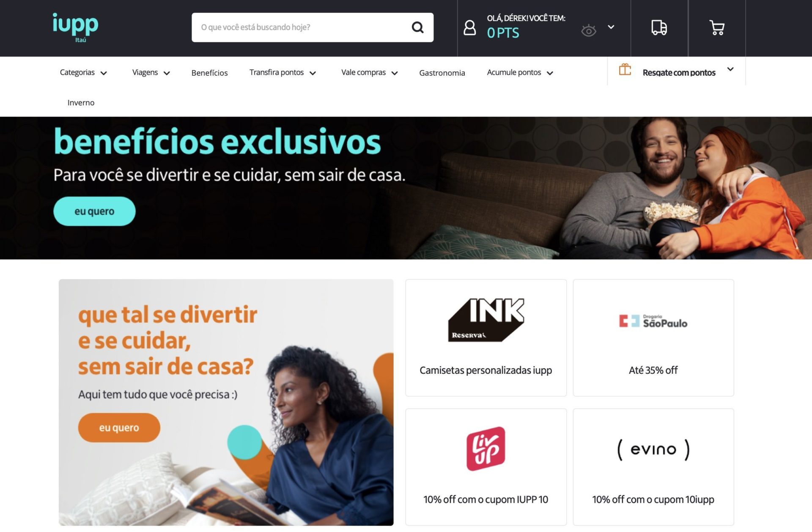Select the Gastronomia menu item
The image size is (812, 532).
tap(442, 73)
